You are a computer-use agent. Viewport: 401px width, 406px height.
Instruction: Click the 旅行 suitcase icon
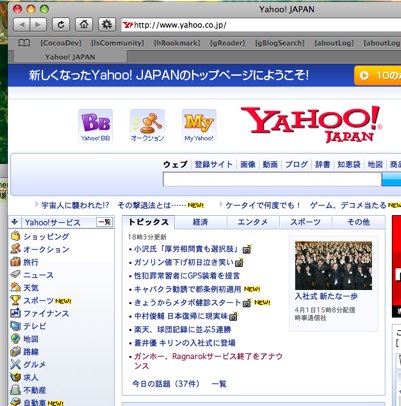[15, 262]
